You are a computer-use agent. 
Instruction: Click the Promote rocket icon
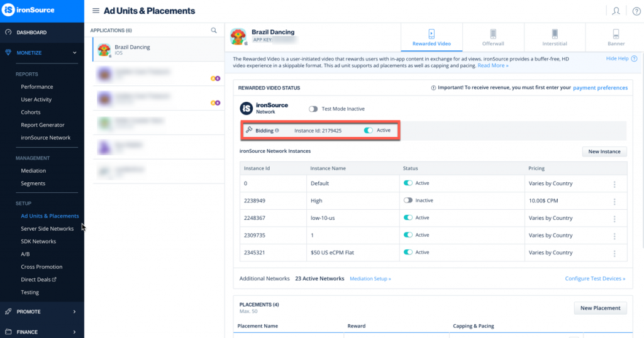pyautogui.click(x=8, y=312)
